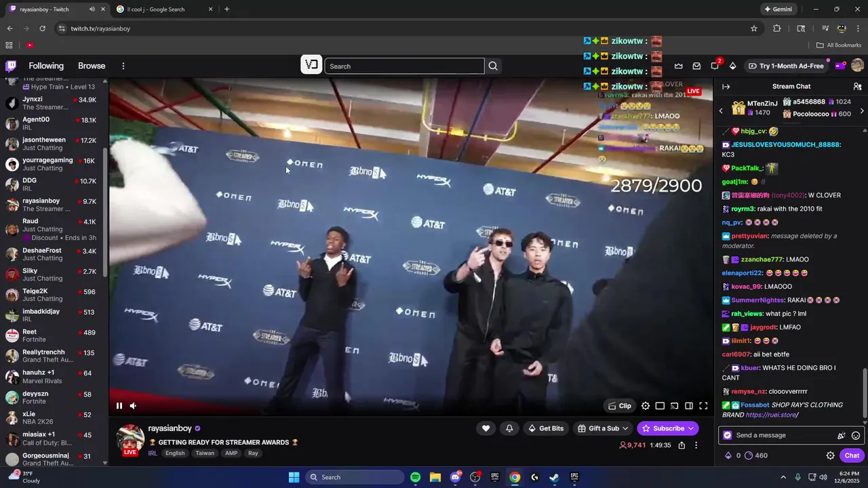Switch to theatre mode
Screen dimensions: 868x488
point(660,406)
